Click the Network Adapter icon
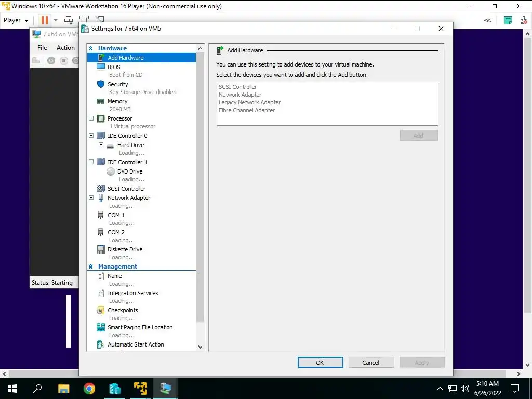This screenshot has height=399, width=532. (x=101, y=198)
